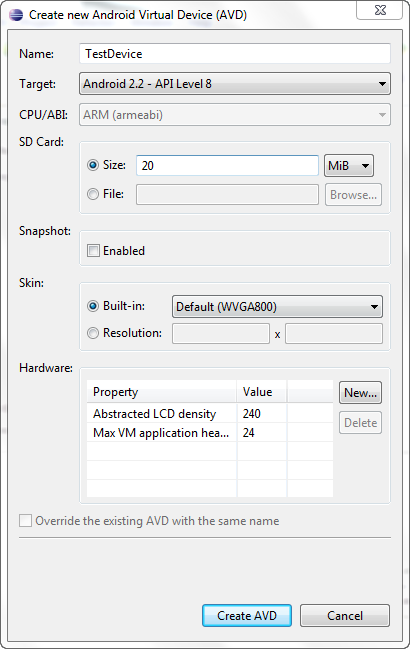
Task: Click the Create AVD button
Action: [x=247, y=615]
